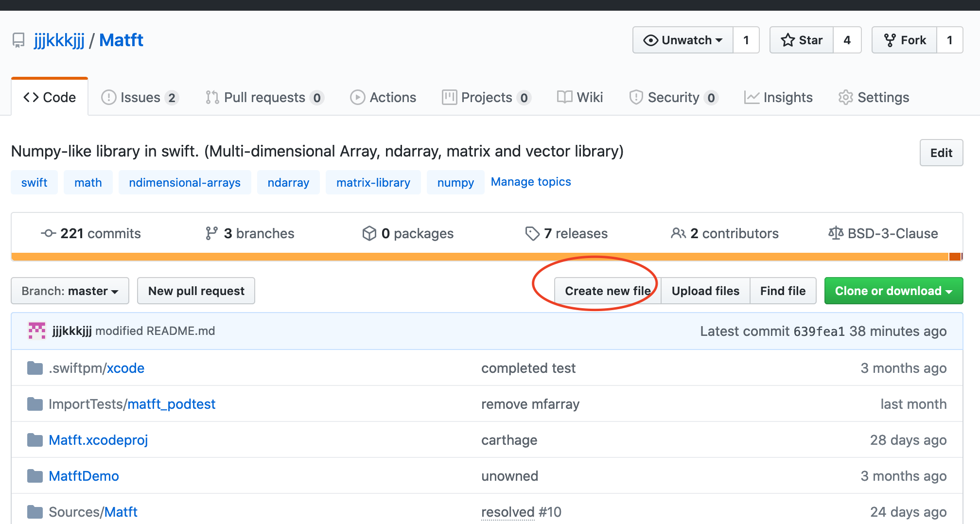View the 221 commits history
The height and width of the screenshot is (524, 980).
pos(91,233)
